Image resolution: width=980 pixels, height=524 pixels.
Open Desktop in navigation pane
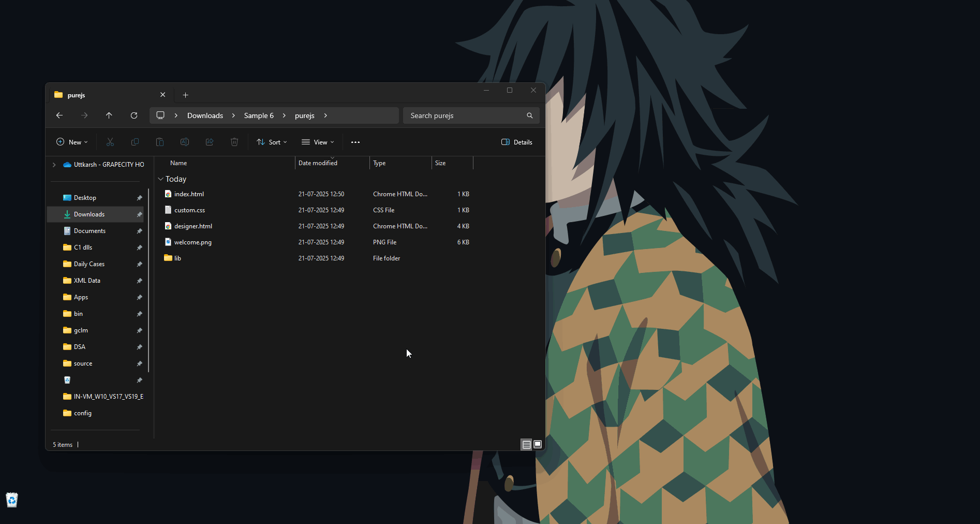coord(95,198)
